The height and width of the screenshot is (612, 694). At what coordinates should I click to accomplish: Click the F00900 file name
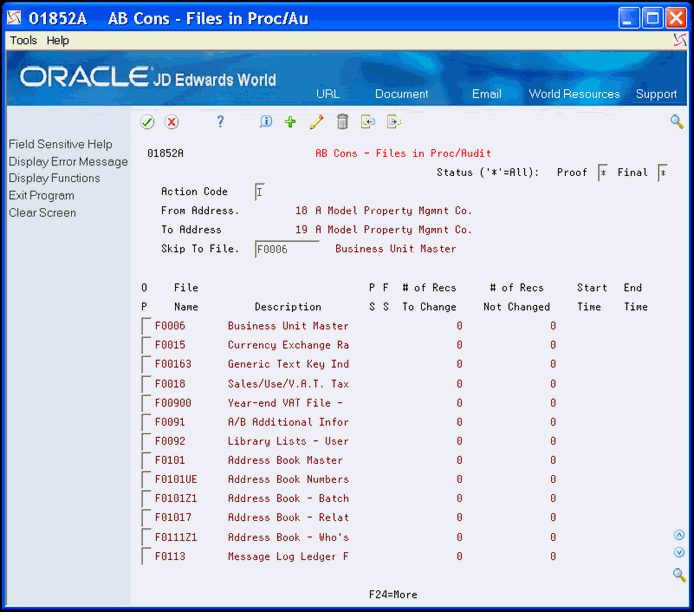tap(173, 403)
